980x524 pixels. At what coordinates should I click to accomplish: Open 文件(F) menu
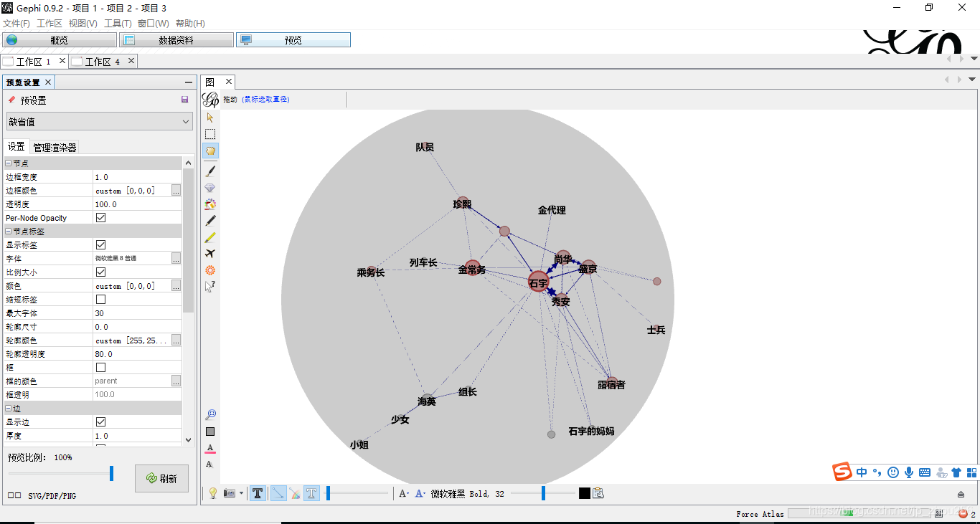17,24
